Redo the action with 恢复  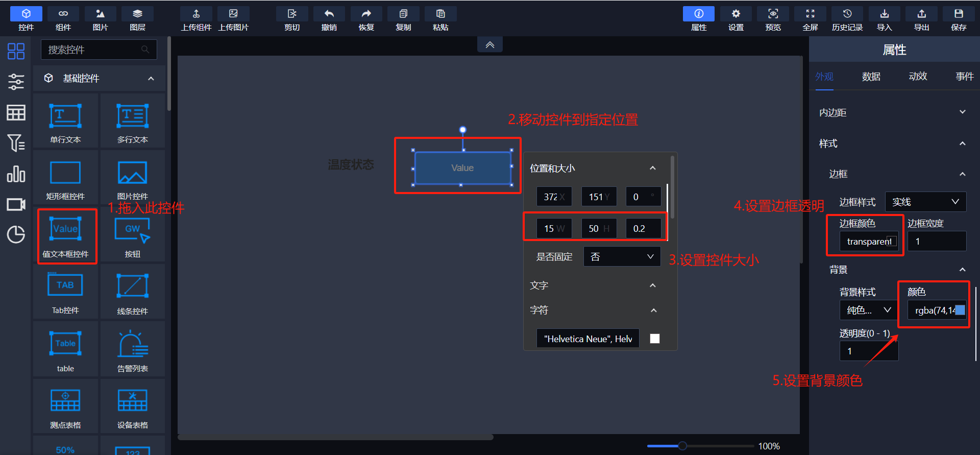(x=366, y=19)
